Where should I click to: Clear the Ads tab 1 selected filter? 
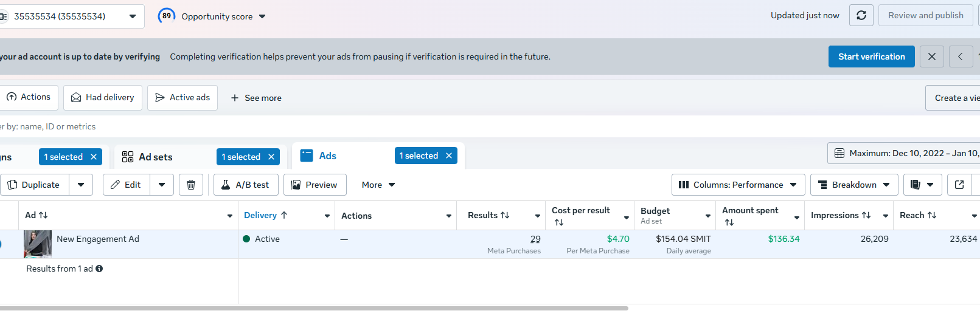449,156
